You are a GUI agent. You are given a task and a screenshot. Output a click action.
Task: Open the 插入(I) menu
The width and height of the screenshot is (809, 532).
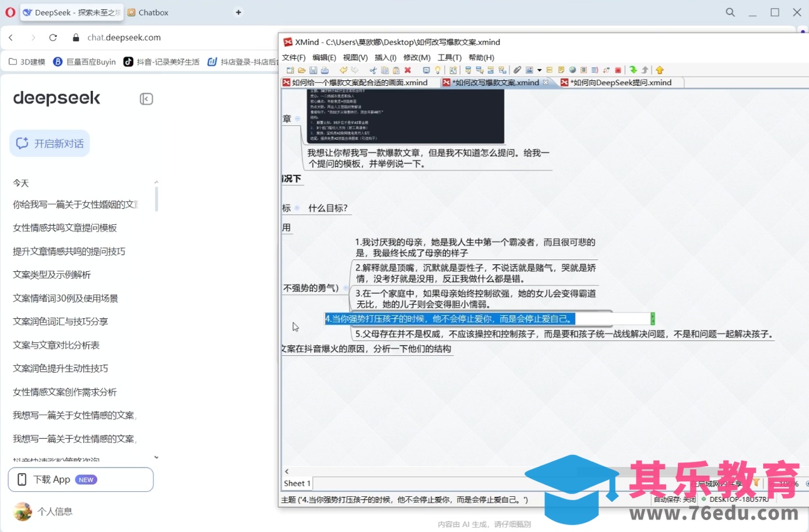pyautogui.click(x=385, y=58)
